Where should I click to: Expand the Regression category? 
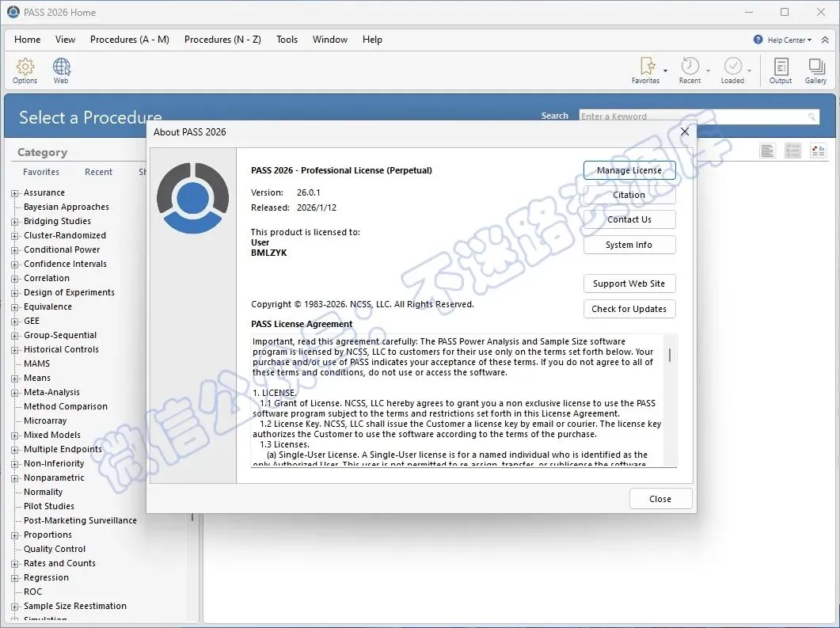point(15,578)
